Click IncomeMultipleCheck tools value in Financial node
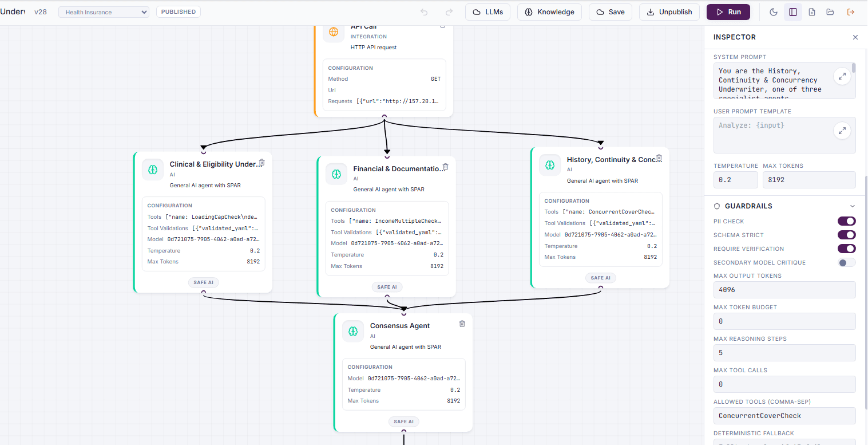The height and width of the screenshot is (445, 868). 396,221
